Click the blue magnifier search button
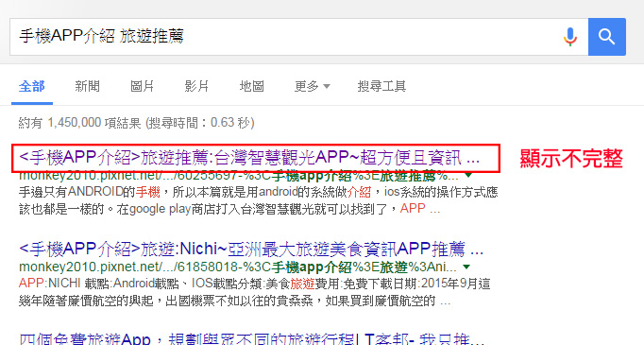The height and width of the screenshot is (345, 644). click(606, 37)
